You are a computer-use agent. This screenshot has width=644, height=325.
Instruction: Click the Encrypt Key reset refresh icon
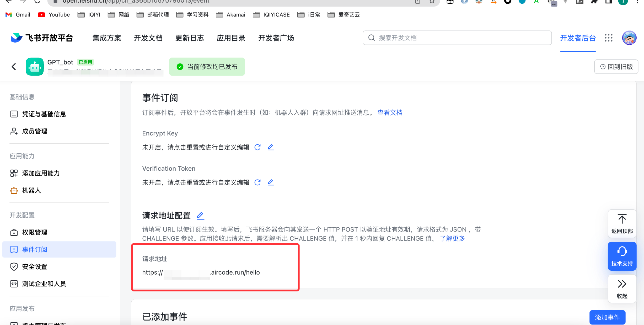tap(257, 147)
